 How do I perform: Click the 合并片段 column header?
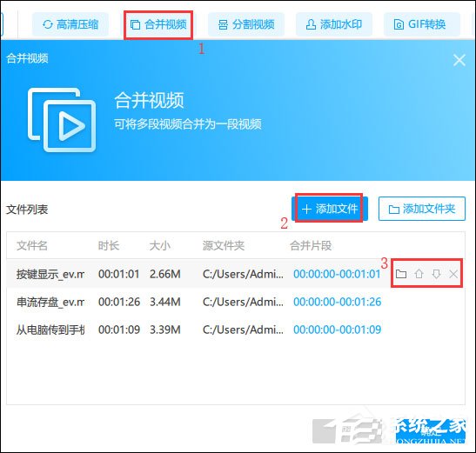point(311,245)
